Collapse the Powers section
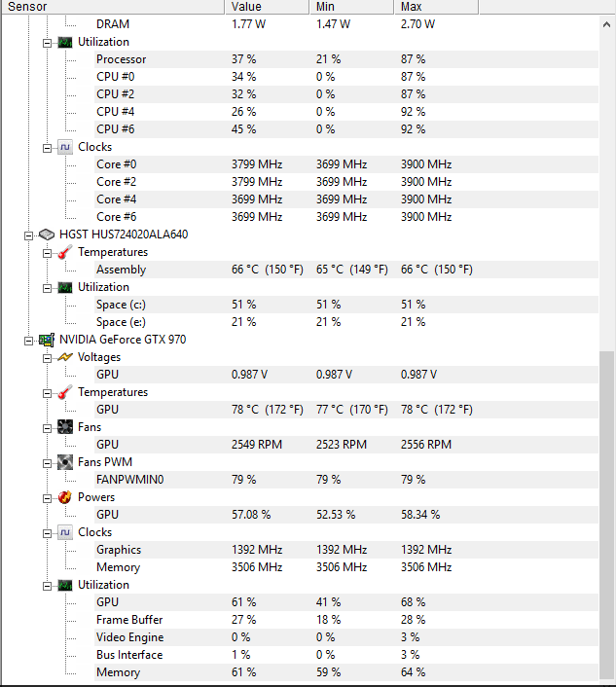 pos(47,498)
